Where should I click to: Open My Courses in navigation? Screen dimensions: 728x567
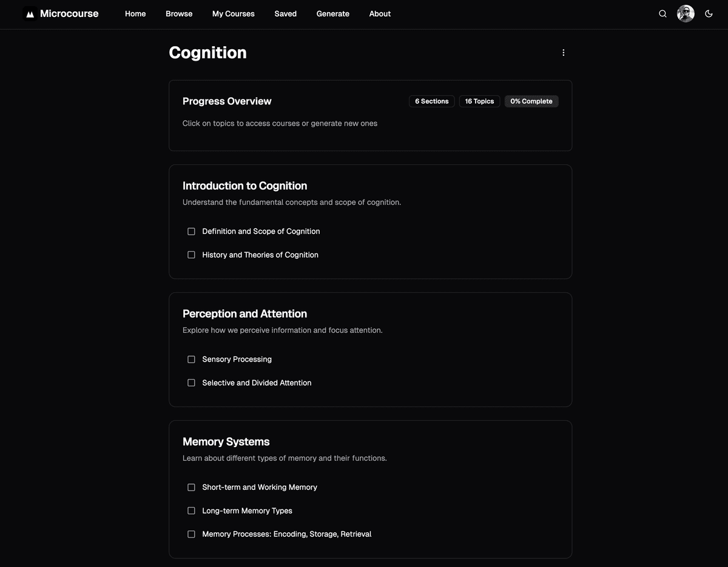(234, 14)
